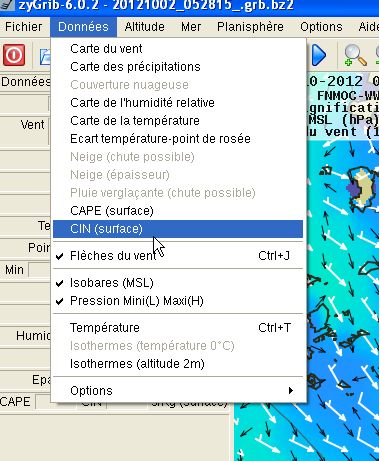The height and width of the screenshot is (461, 379).
Task: Open the Planisphère menu
Action: [x=250, y=27]
